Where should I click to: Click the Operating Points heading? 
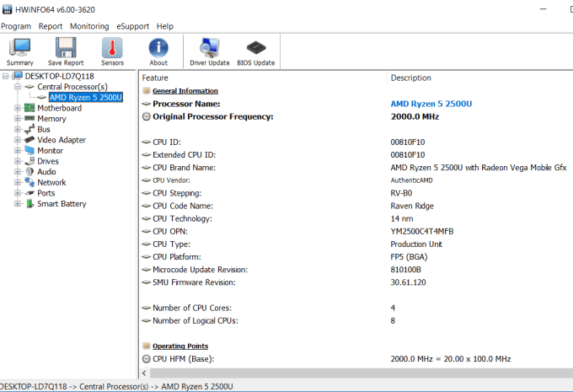[x=180, y=346]
